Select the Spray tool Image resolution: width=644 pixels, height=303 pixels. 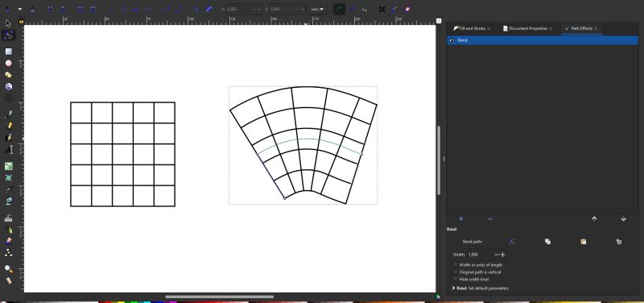8,229
